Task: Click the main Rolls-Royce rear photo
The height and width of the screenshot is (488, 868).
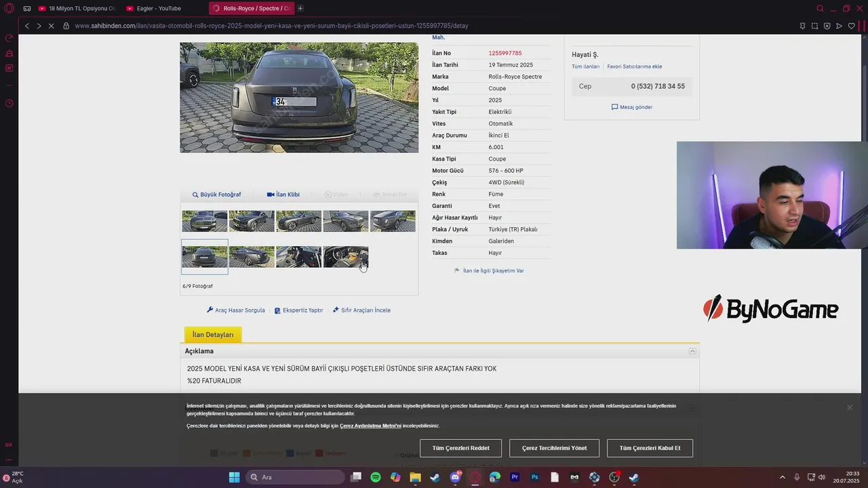Action: click(299, 98)
